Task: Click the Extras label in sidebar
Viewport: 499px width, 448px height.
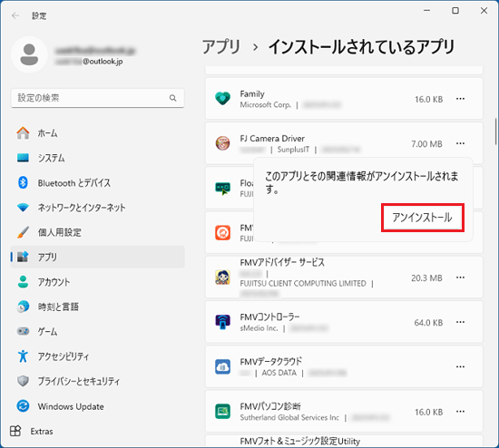Action: tap(42, 431)
